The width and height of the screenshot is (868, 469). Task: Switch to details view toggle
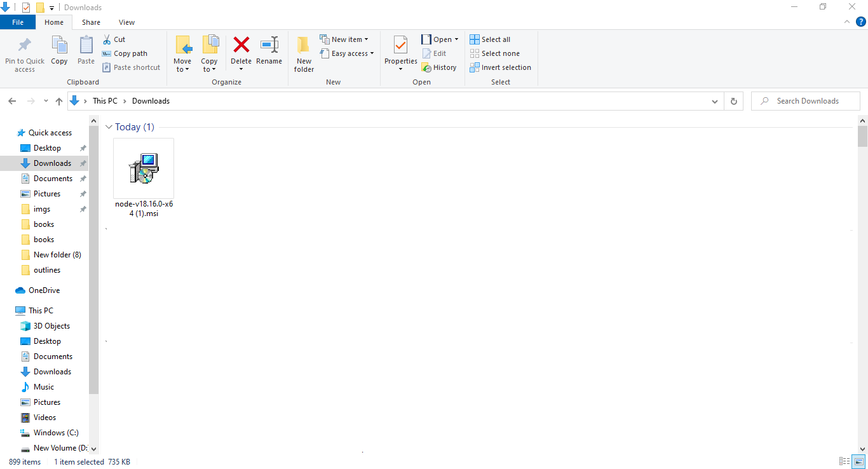[844, 461]
